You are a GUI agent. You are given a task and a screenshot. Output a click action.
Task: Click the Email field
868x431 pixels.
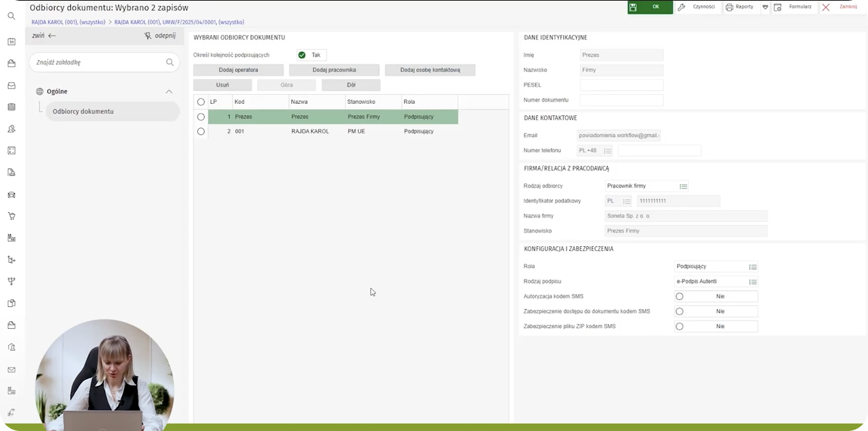[x=619, y=136]
